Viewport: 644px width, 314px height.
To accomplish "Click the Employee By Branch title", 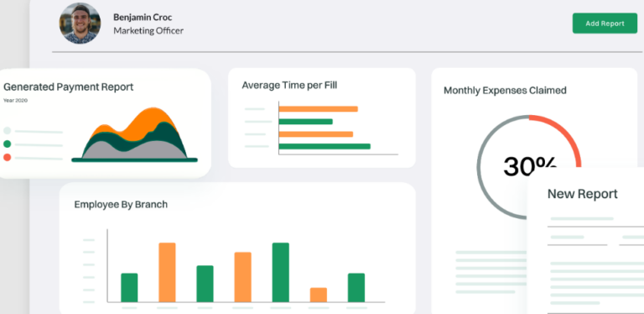I will tap(121, 204).
